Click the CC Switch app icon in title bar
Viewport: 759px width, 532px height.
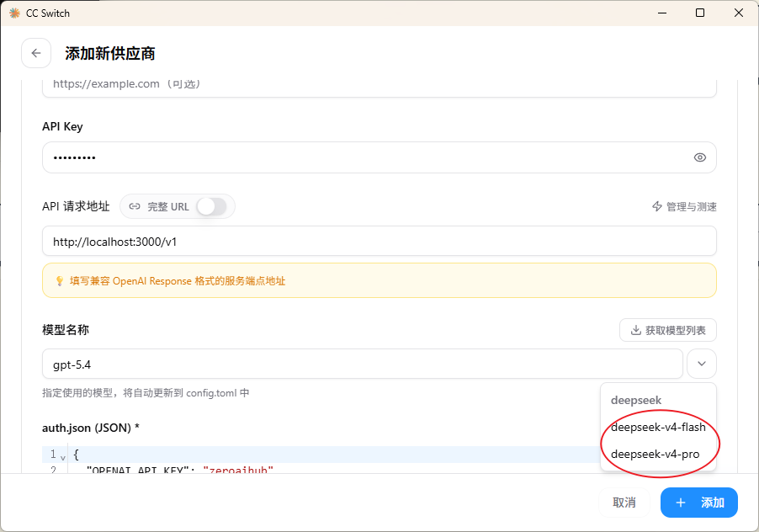click(x=14, y=13)
